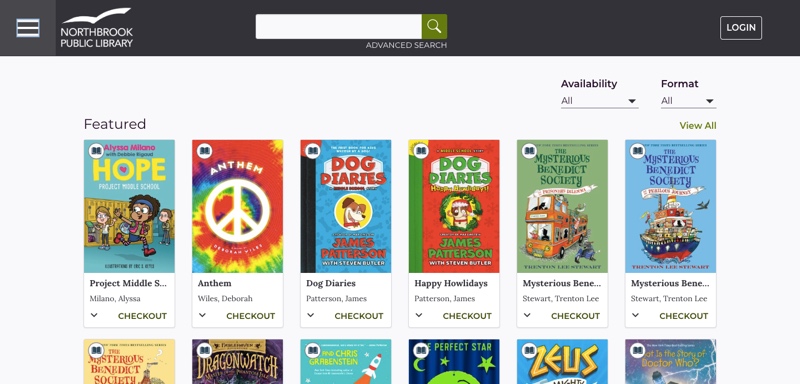Click the magnifying glass search button
This screenshot has height=384, width=800.
click(x=434, y=27)
